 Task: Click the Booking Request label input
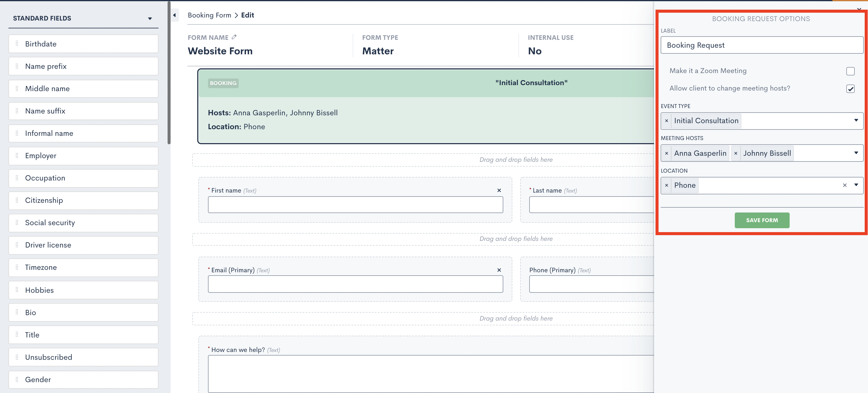pos(762,45)
